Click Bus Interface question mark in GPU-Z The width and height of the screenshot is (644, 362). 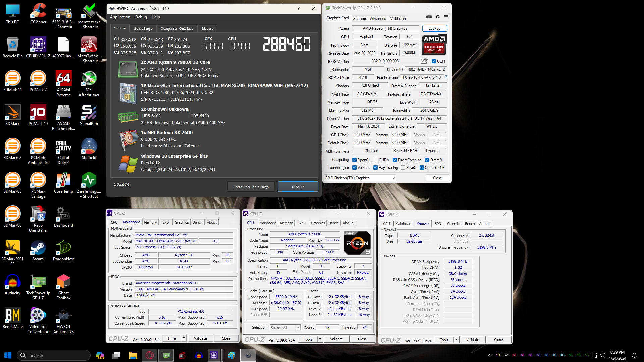pos(446,77)
